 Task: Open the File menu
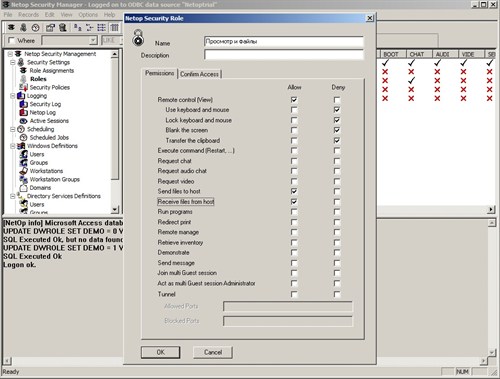pos(8,15)
